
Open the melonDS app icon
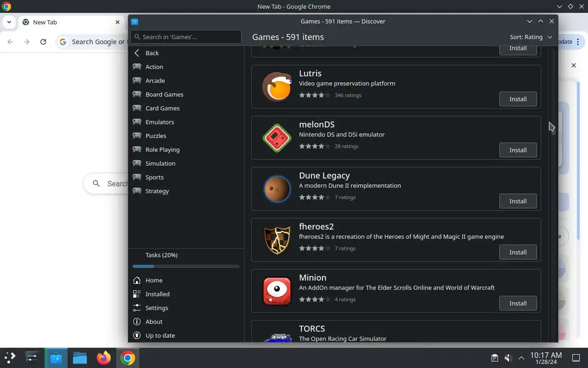[x=277, y=138]
